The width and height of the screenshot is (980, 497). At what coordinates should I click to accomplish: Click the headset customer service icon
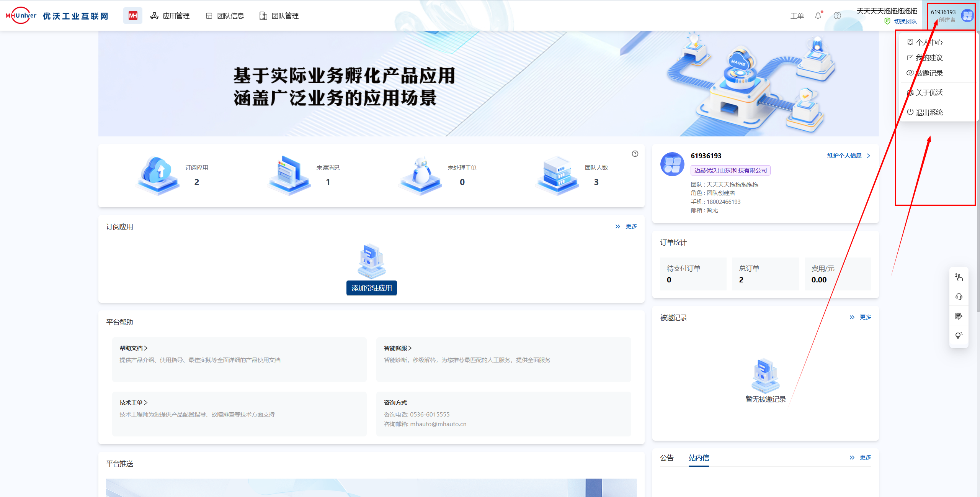pos(959,297)
